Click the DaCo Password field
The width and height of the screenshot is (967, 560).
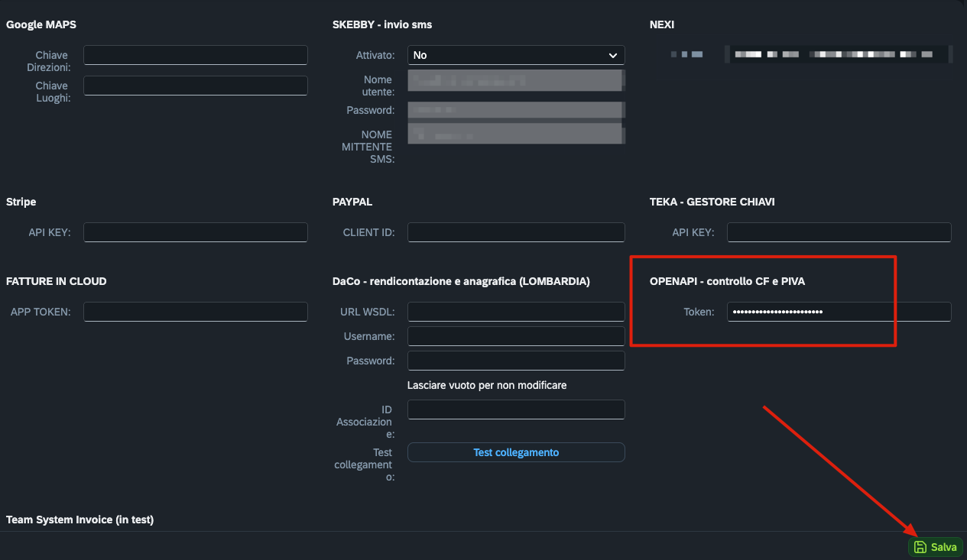(x=515, y=361)
